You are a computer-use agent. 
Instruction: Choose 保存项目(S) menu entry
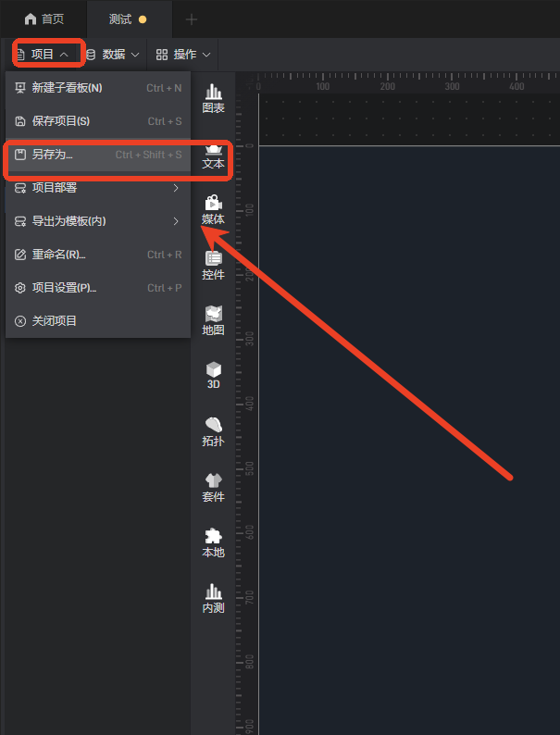[x=97, y=121]
